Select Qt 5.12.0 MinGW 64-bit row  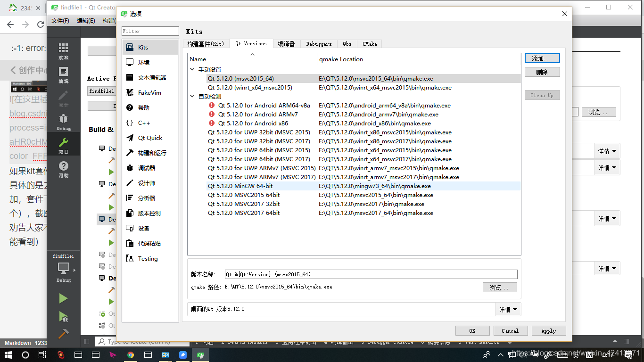355,186
